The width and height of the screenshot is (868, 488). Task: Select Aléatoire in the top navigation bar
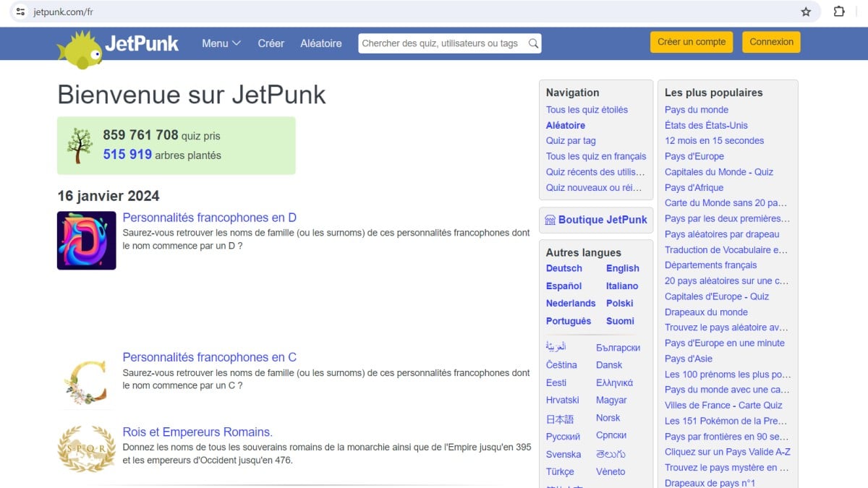click(x=321, y=43)
